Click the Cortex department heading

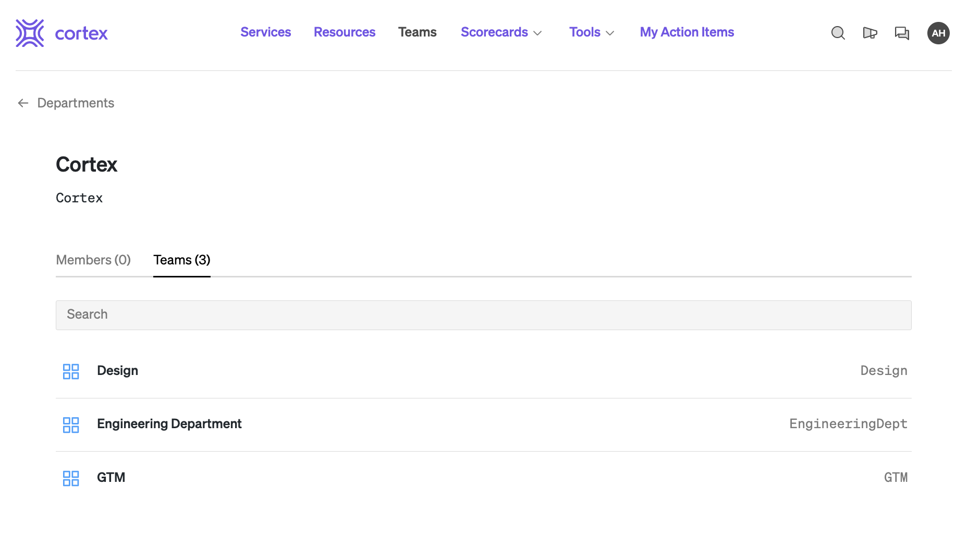(87, 165)
